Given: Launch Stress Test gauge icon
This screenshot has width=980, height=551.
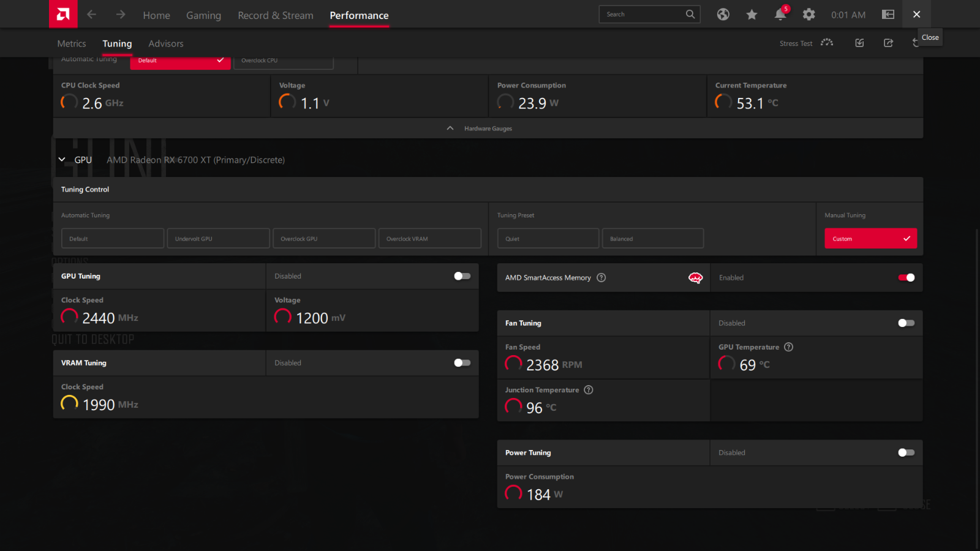Looking at the screenshot, I should [x=827, y=43].
